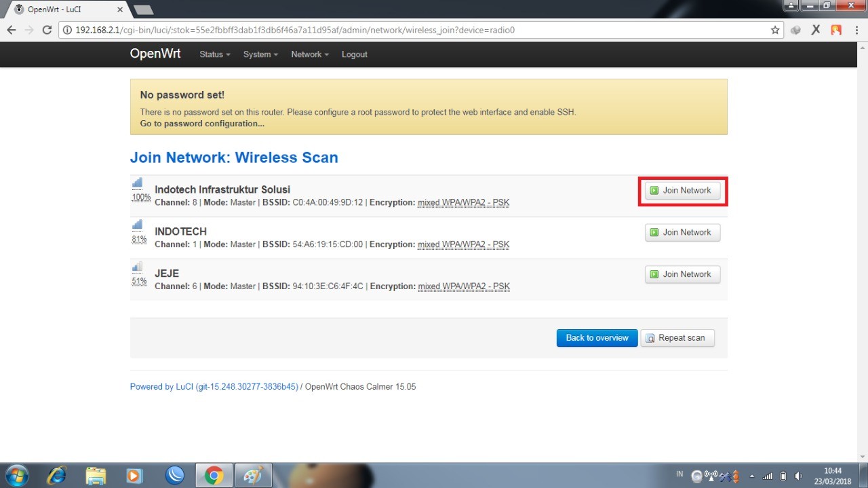Click the orange touch extension icon
The image size is (868, 488).
(x=836, y=30)
